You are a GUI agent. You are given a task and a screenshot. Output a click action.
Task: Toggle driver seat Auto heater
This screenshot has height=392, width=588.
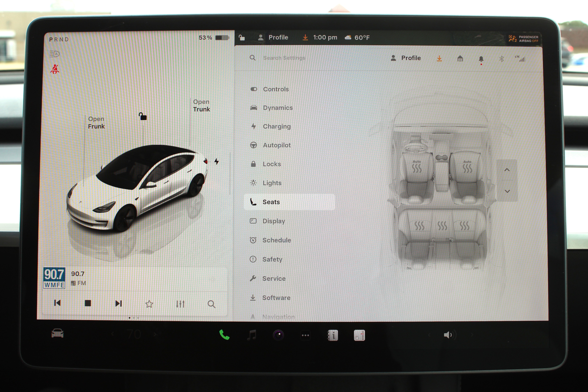point(417,167)
